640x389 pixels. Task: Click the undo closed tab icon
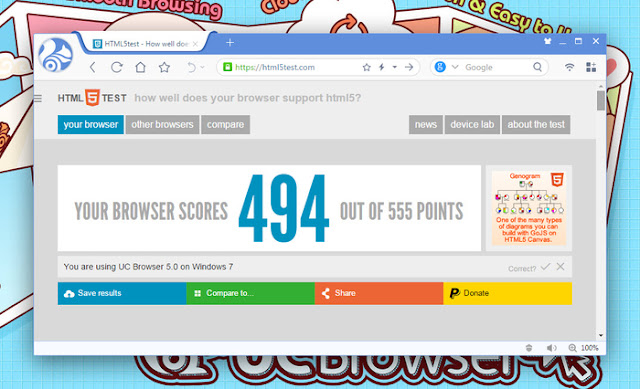point(191,67)
